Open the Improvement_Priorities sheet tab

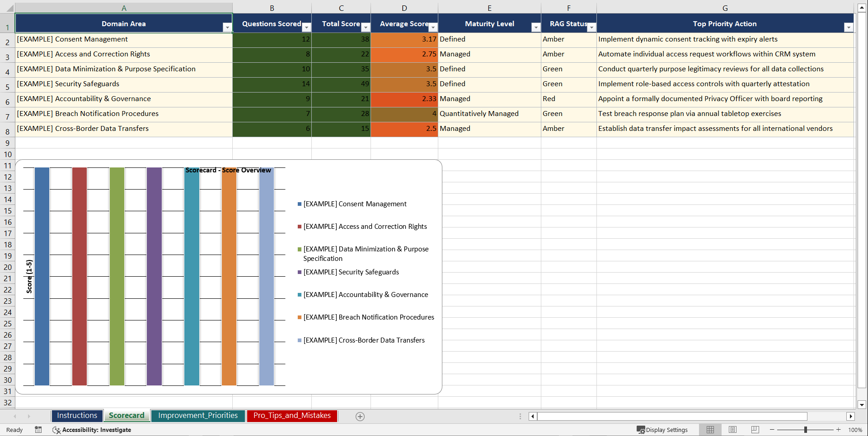click(198, 415)
